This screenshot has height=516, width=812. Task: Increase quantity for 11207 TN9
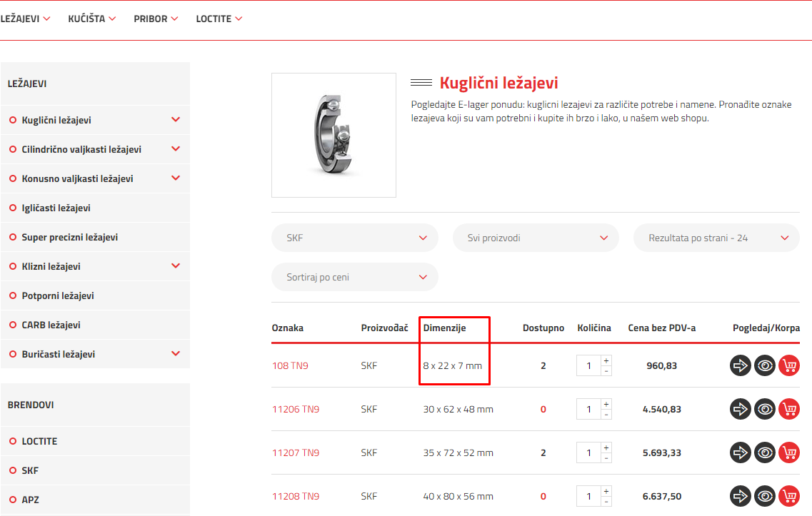click(x=606, y=447)
